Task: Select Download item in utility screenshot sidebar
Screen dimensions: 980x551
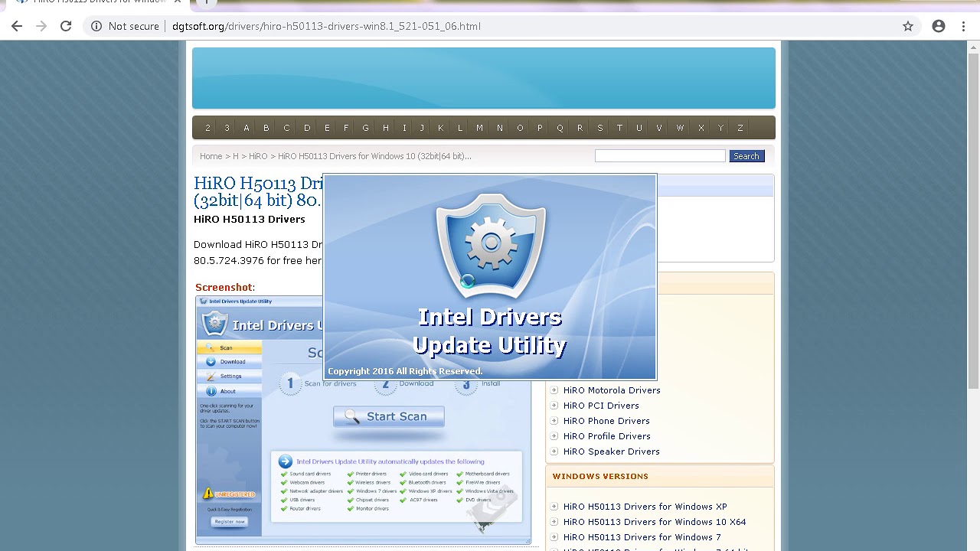Action: (x=229, y=361)
